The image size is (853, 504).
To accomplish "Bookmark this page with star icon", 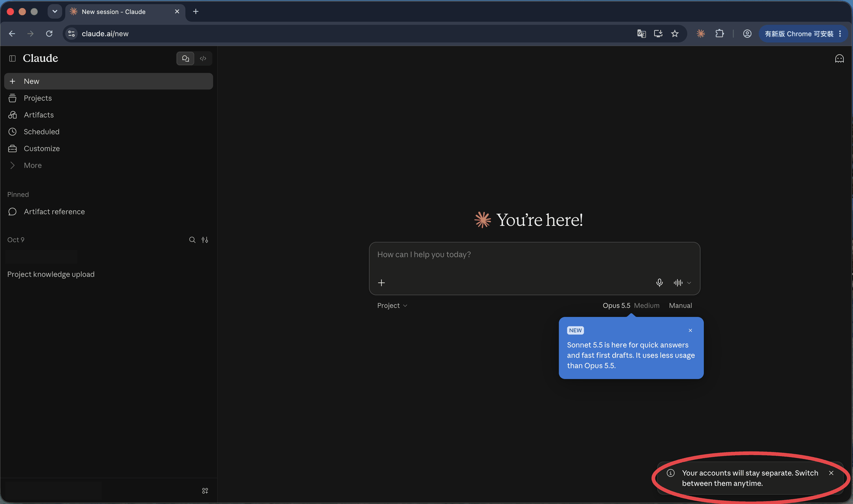I will click(x=675, y=34).
